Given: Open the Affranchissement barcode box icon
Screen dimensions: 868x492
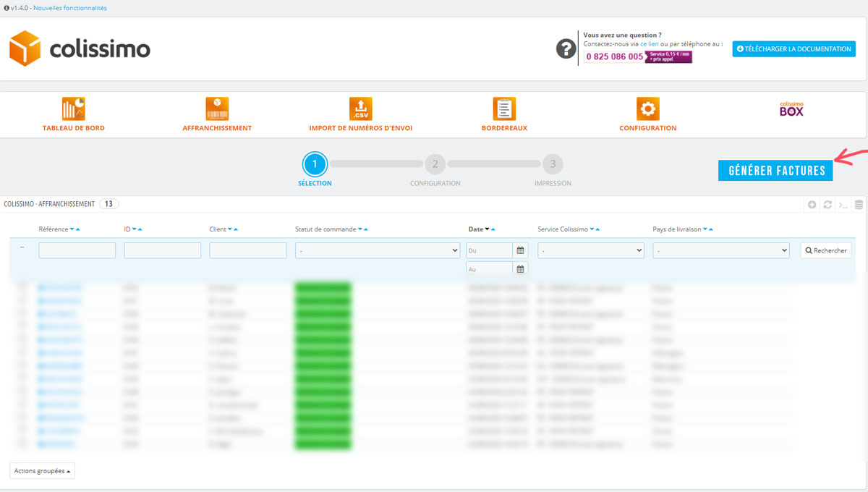Looking at the screenshot, I should pyautogui.click(x=217, y=109).
